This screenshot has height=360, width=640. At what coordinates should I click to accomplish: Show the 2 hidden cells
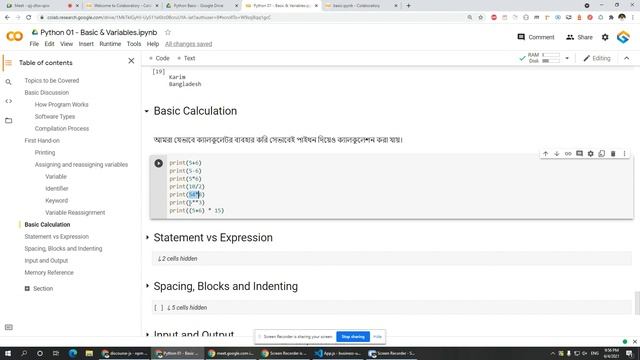tap(178, 259)
